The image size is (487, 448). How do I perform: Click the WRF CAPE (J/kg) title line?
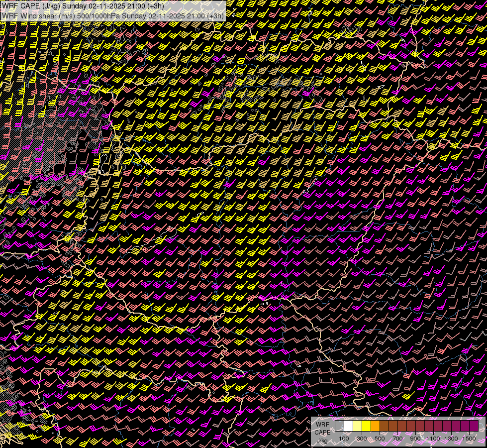pos(83,6)
